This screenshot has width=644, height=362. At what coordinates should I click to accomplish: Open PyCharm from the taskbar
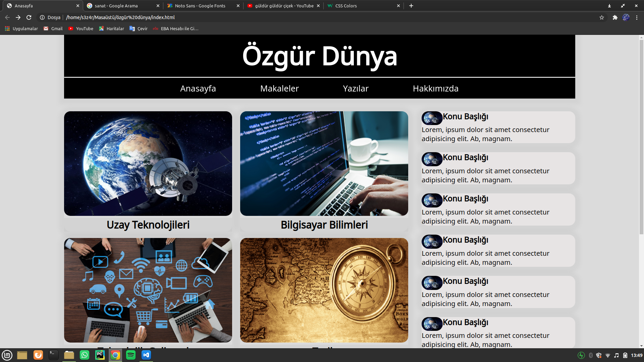[x=100, y=355]
